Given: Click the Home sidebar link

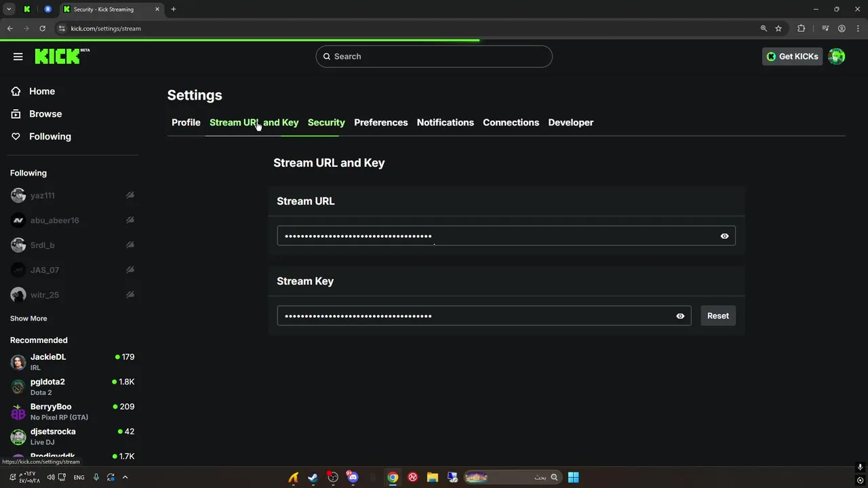Looking at the screenshot, I should click(41, 91).
